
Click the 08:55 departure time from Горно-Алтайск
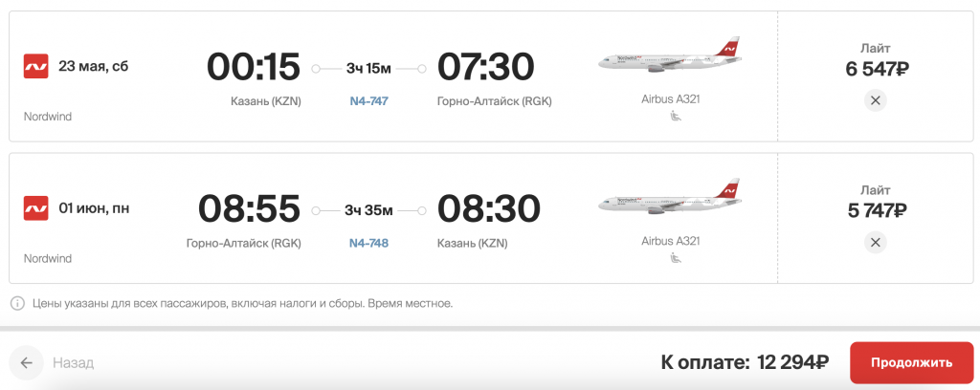[x=249, y=208]
